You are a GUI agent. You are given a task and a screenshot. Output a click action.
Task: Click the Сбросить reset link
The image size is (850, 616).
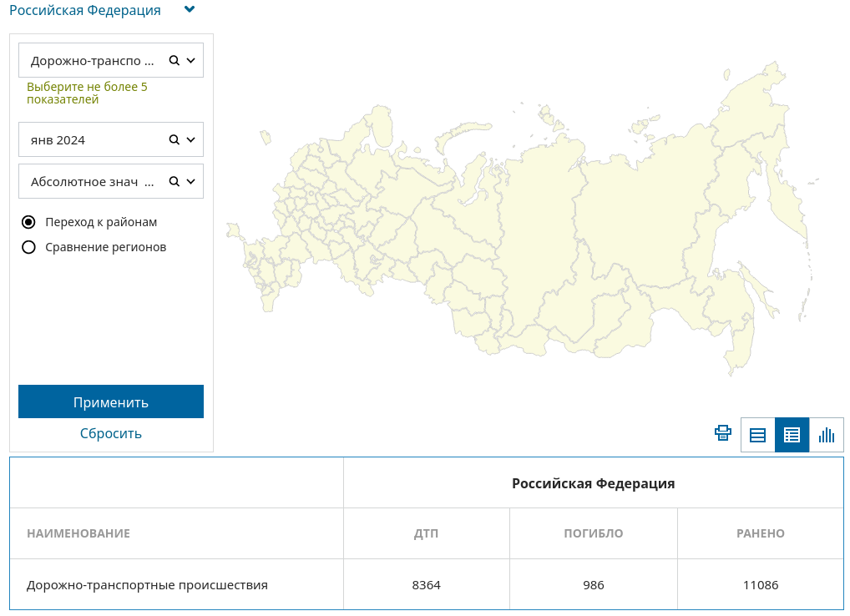(x=111, y=433)
